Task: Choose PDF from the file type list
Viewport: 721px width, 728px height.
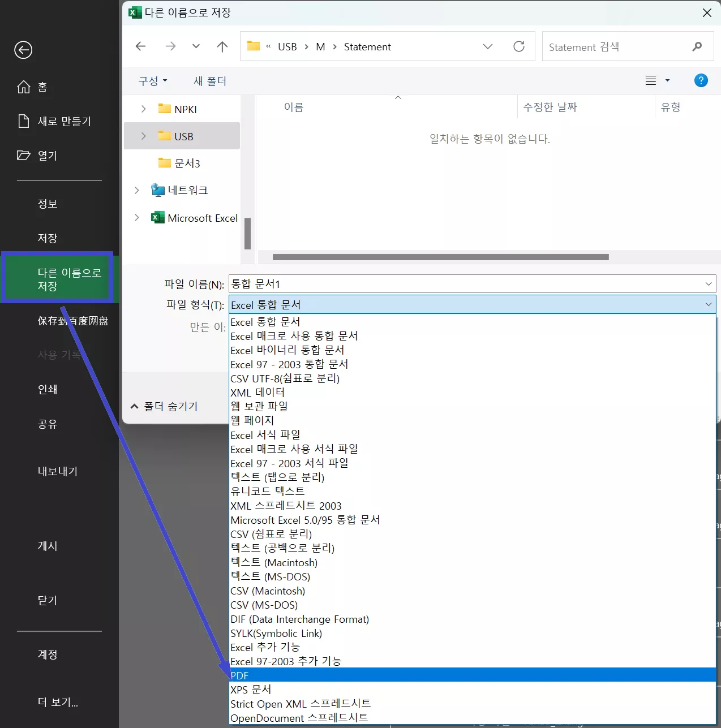Action: (x=473, y=675)
